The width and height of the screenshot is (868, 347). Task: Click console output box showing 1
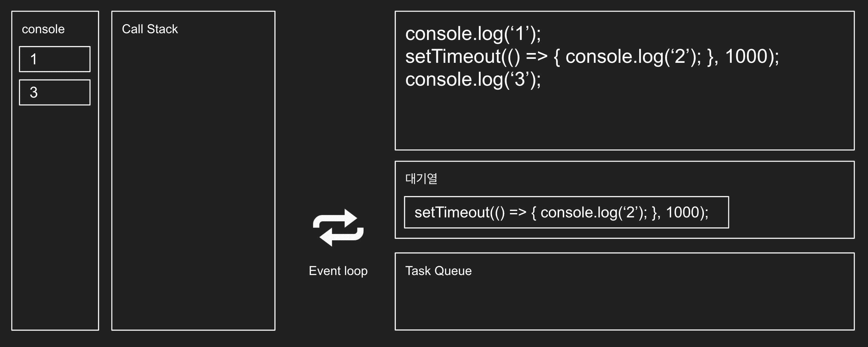point(55,59)
